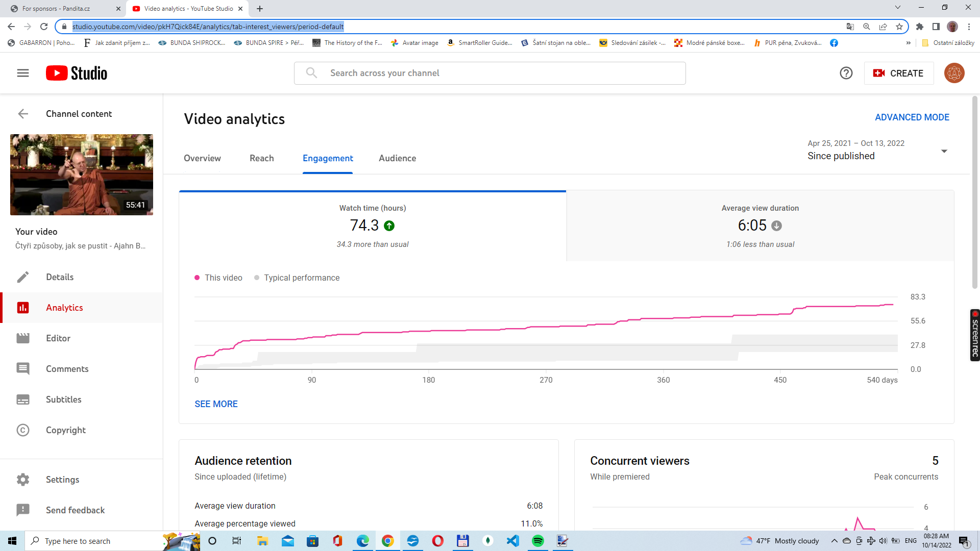Open the Editor section
Image resolution: width=980 pixels, height=551 pixels.
click(82, 338)
